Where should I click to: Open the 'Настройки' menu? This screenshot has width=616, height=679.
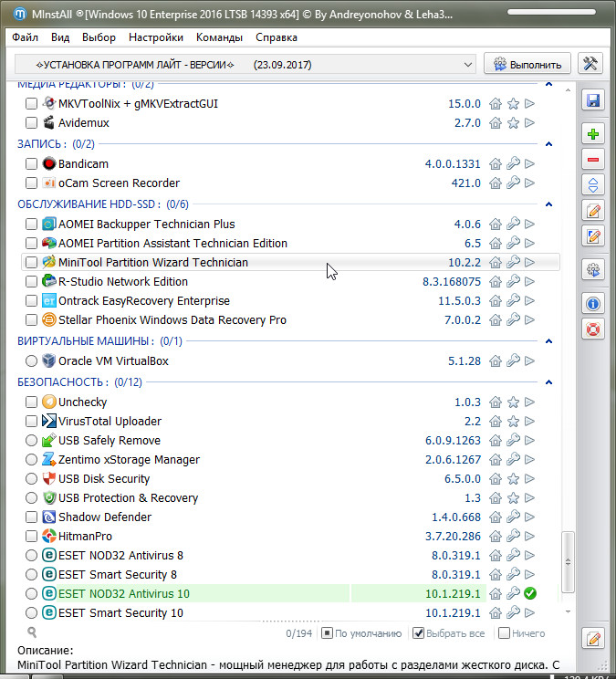pos(156,37)
